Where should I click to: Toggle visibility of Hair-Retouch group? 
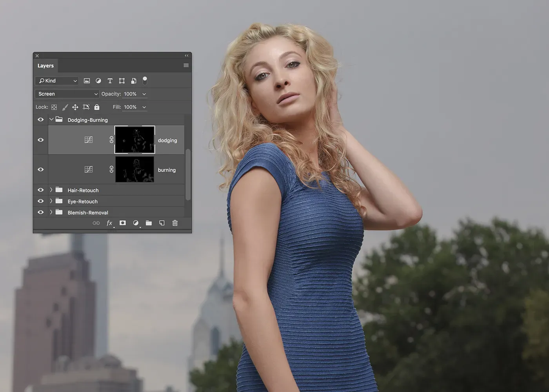(x=40, y=190)
